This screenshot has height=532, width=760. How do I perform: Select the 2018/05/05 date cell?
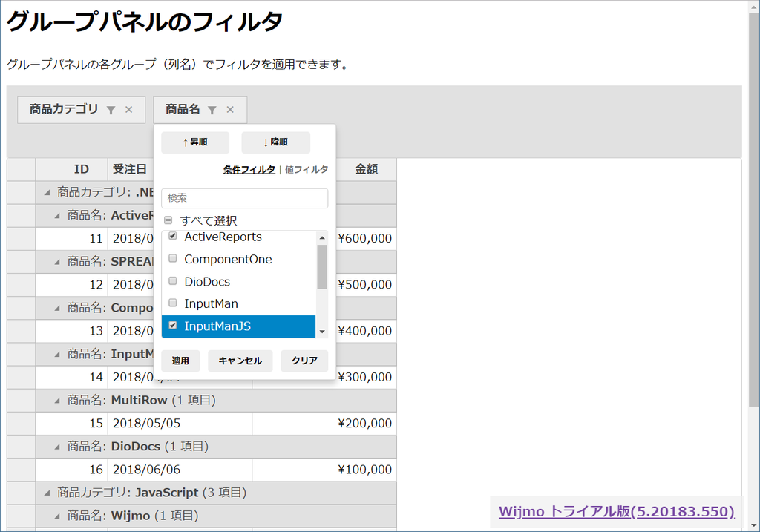pos(180,424)
